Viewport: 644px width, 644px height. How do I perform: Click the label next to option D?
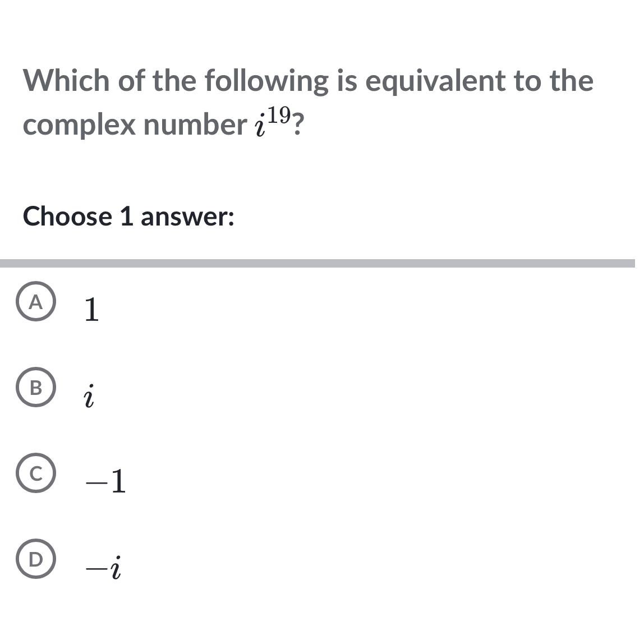point(104,566)
